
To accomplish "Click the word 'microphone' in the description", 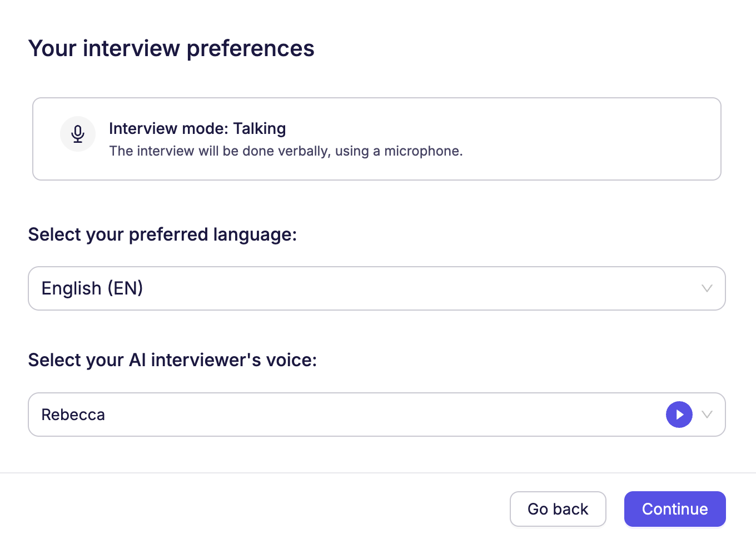I will (422, 151).
